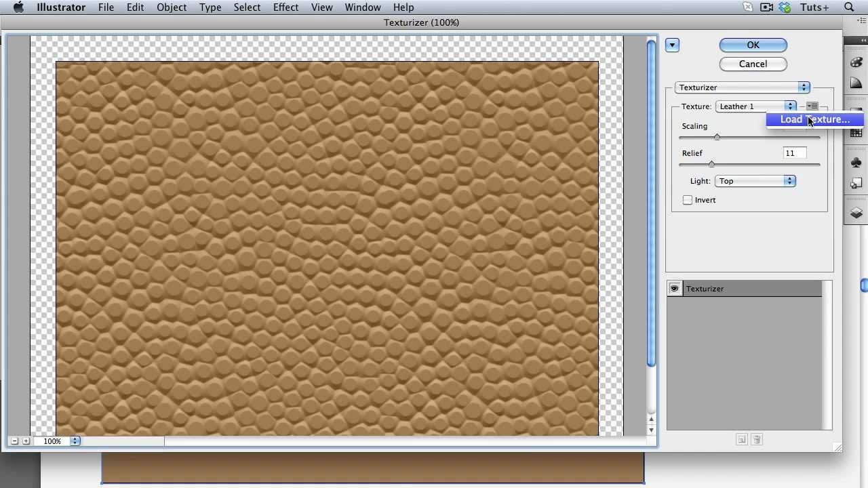Open Spotlight search magnifier
The width and height of the screenshot is (868, 488).
pyautogui.click(x=849, y=7)
